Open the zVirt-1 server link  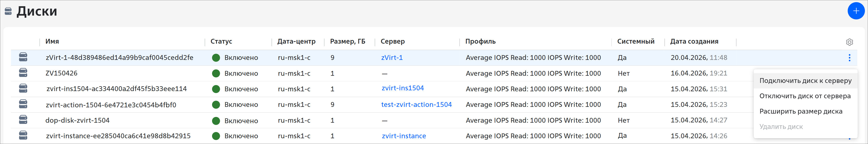coord(392,58)
